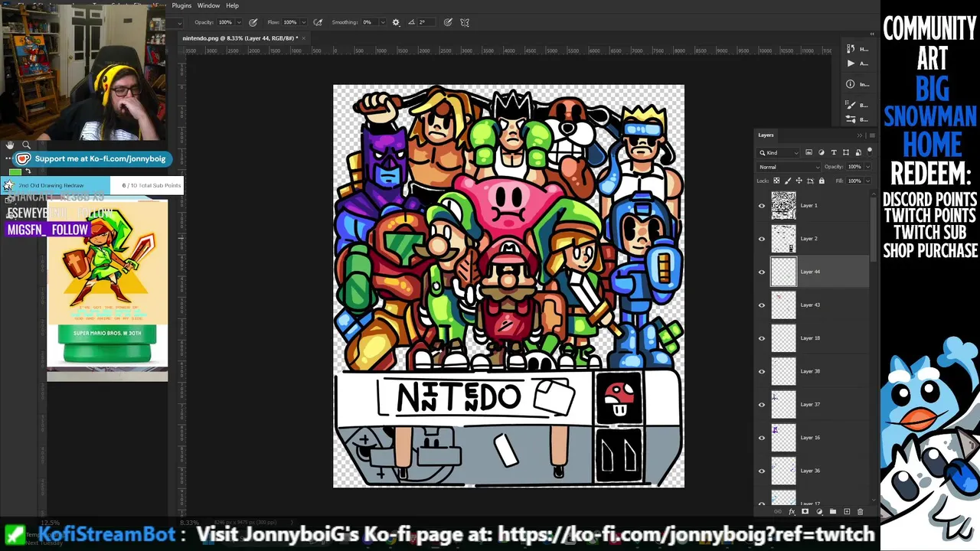The width and height of the screenshot is (980, 551).
Task: Add a layer mask icon
Action: (805, 511)
